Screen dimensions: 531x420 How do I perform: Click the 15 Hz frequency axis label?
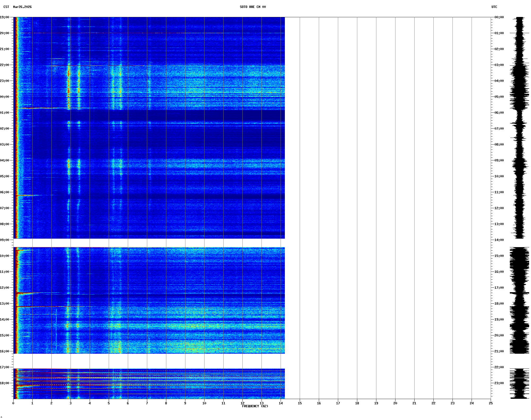click(x=300, y=403)
